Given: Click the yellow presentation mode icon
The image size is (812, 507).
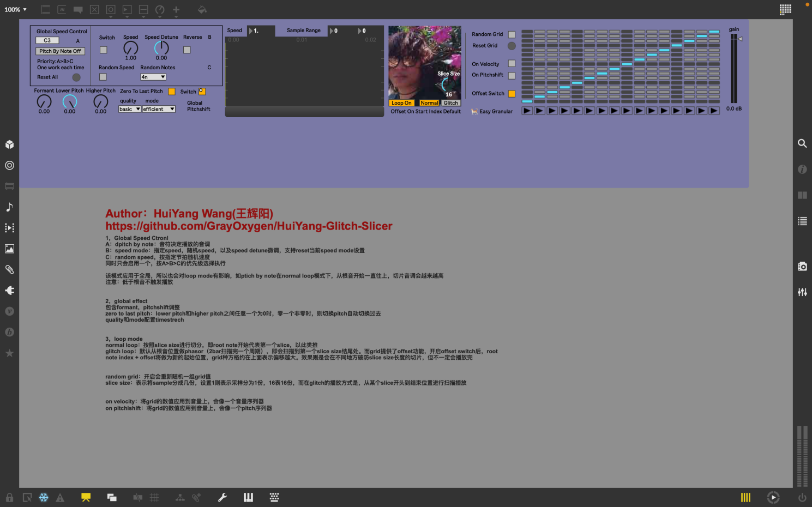Looking at the screenshot, I should tap(86, 497).
